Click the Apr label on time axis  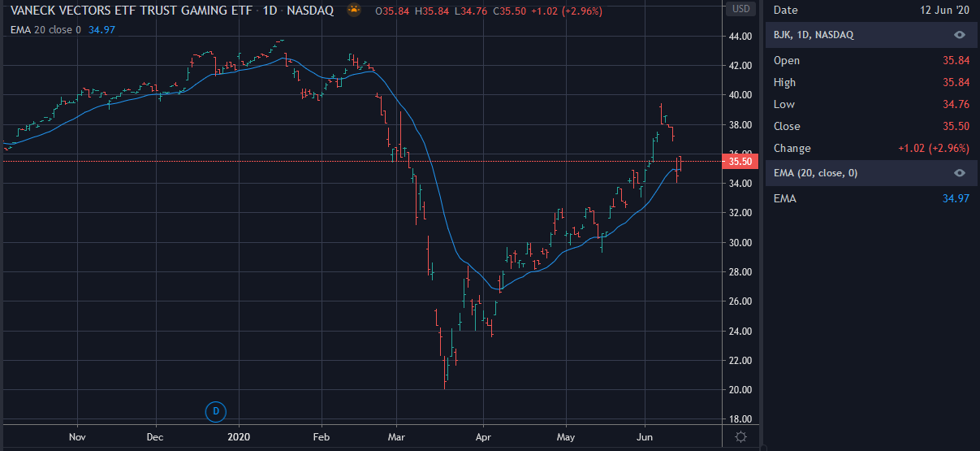point(484,436)
